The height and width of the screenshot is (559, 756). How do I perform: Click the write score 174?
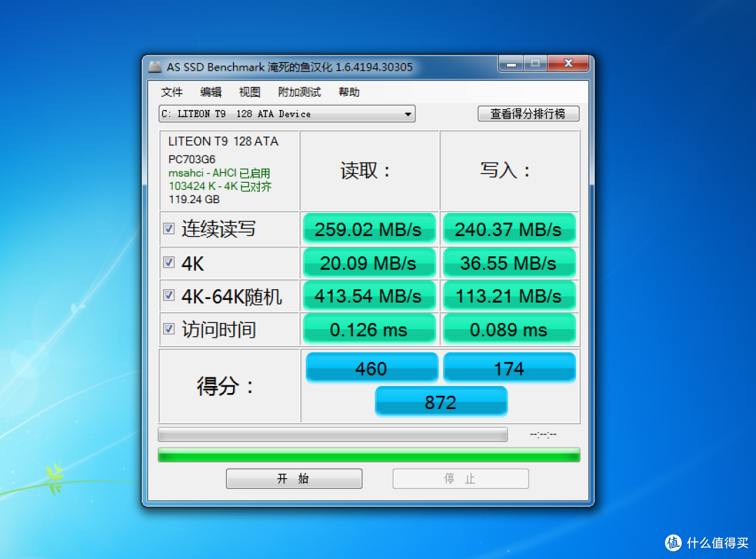(509, 368)
